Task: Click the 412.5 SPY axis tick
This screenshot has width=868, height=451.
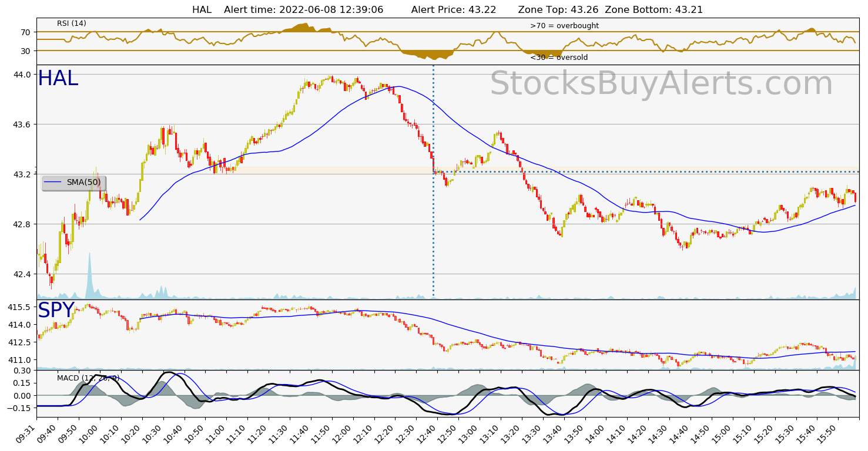Action: tap(20, 342)
